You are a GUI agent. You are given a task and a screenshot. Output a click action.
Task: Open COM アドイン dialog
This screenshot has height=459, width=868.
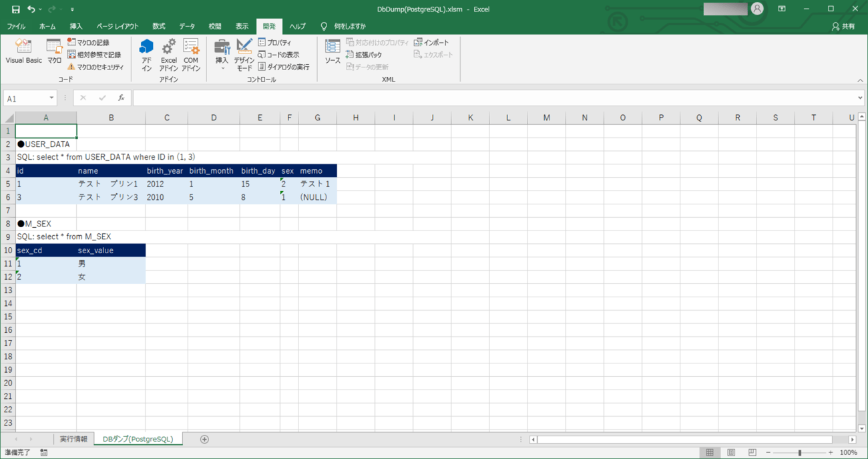pos(191,54)
